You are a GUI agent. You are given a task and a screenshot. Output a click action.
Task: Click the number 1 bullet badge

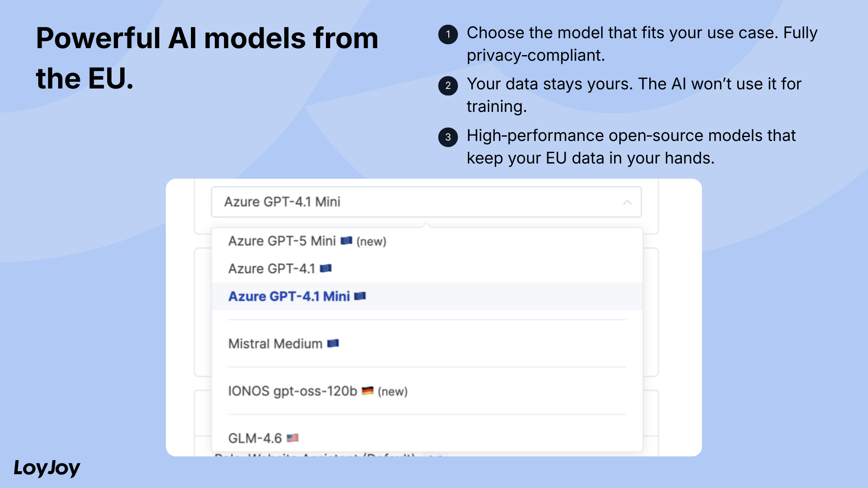tap(448, 34)
